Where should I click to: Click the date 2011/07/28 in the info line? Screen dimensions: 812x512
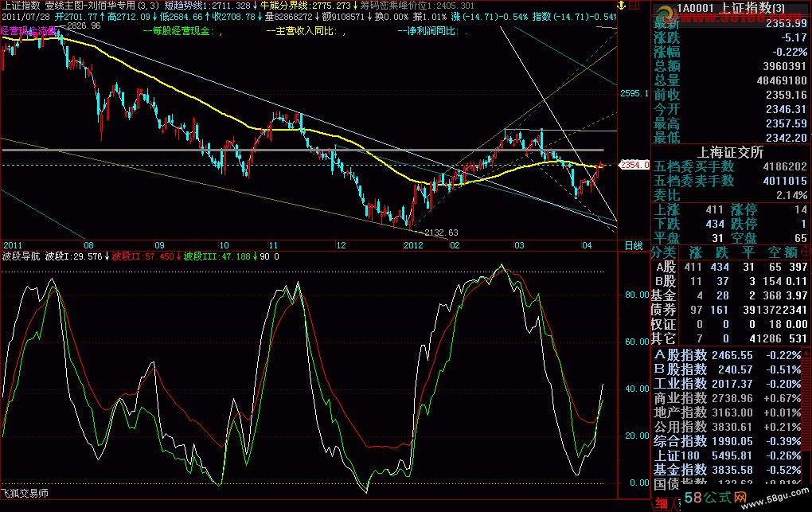[x=26, y=17]
